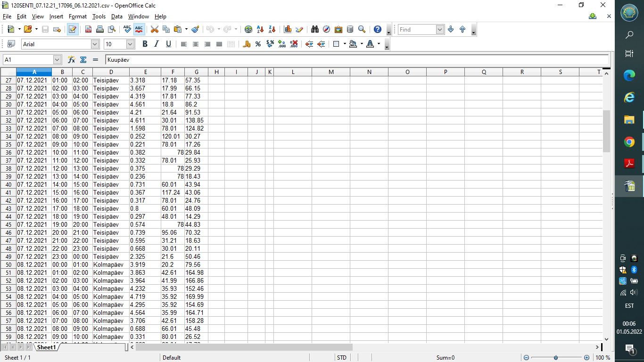Toggle Italic text formatting
The height and width of the screenshot is (362, 644).
click(157, 44)
